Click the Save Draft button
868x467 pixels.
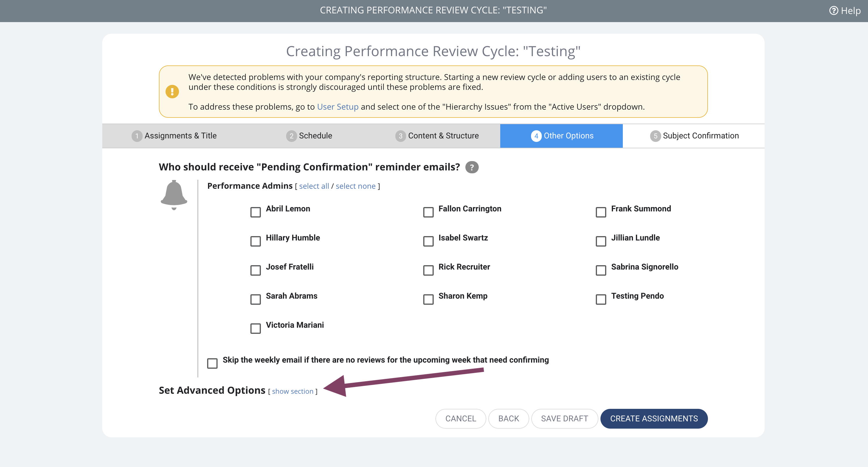(x=564, y=418)
